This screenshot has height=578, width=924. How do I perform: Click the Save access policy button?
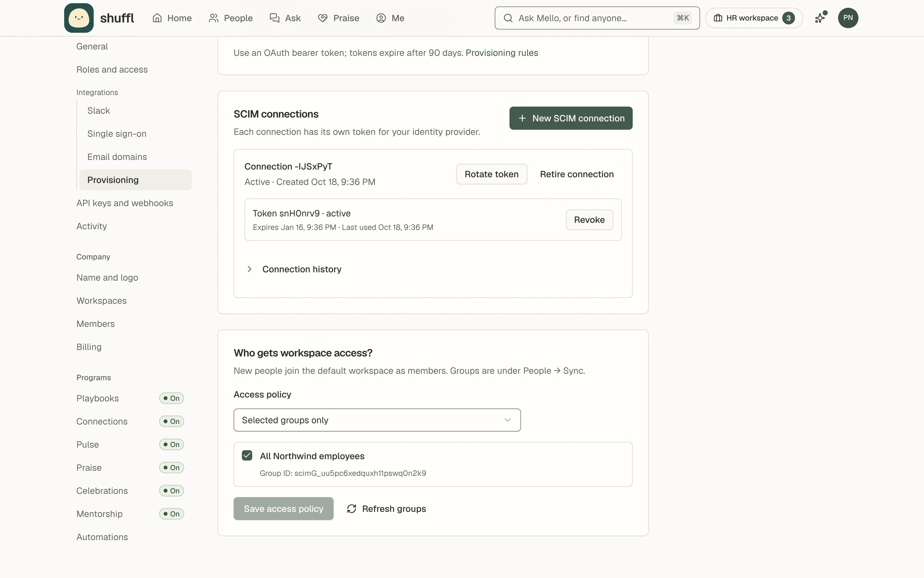coord(283,508)
